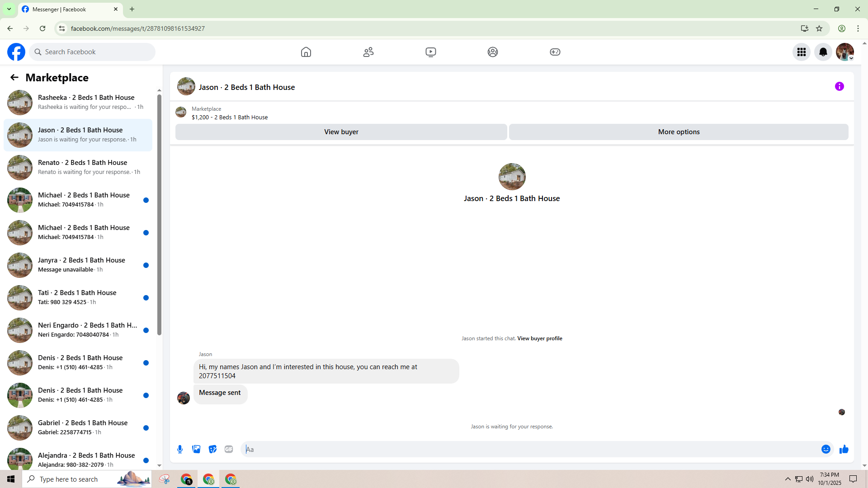
Task: Open the Watch video icon
Action: click(431, 52)
